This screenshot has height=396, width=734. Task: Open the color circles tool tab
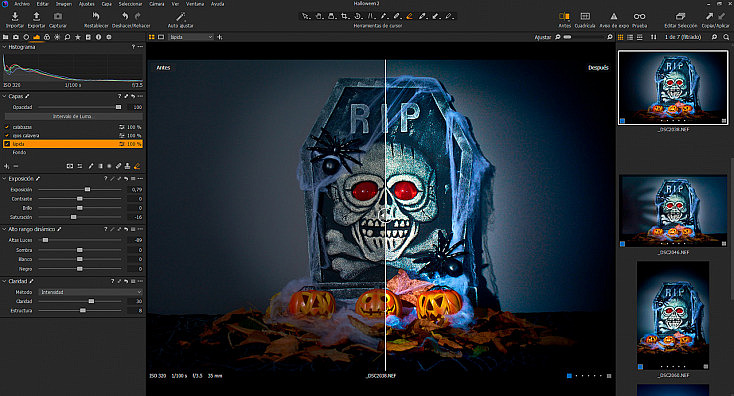pyautogui.click(x=47, y=37)
